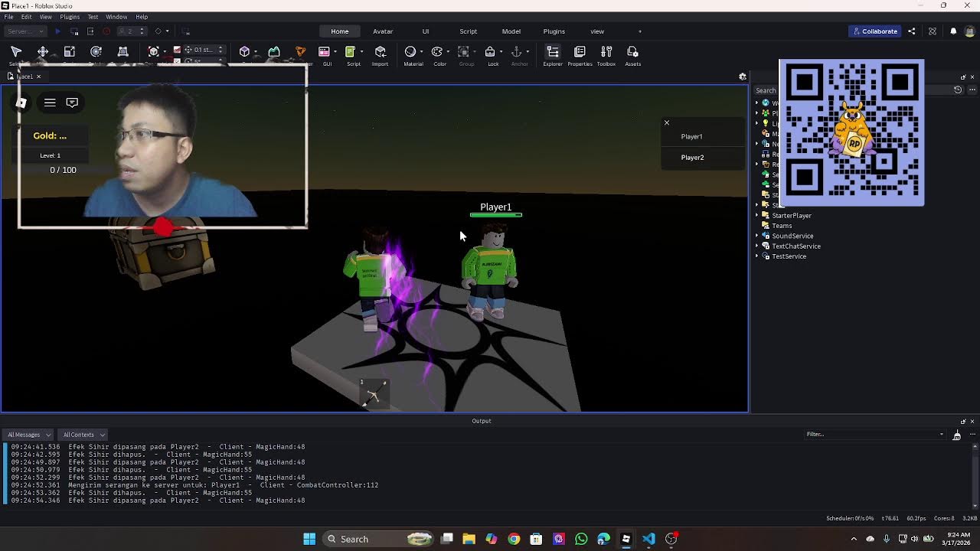Image resolution: width=980 pixels, height=551 pixels.
Task: Choose the Transform tool
Action: click(x=123, y=51)
